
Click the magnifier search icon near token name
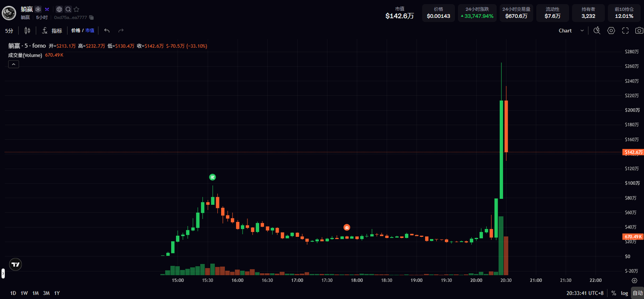coord(68,9)
